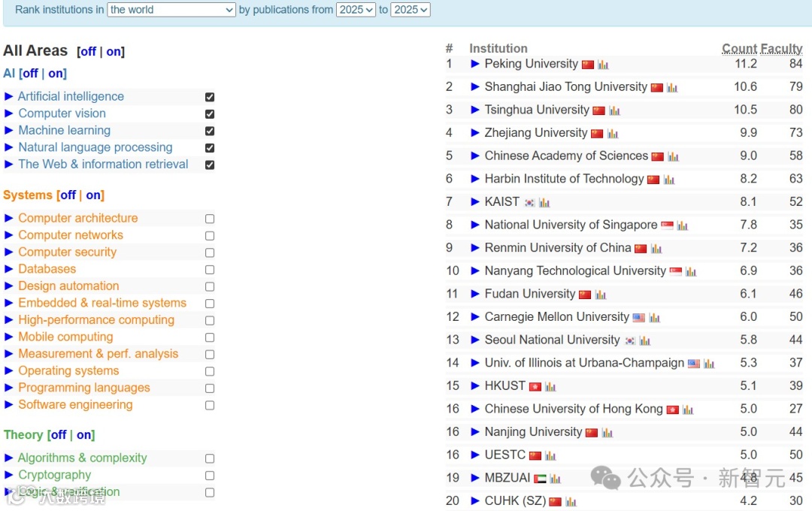This screenshot has width=812, height=511.
Task: Open bar chart icon for Shanghai Jiao Tong University
Action: 671,87
